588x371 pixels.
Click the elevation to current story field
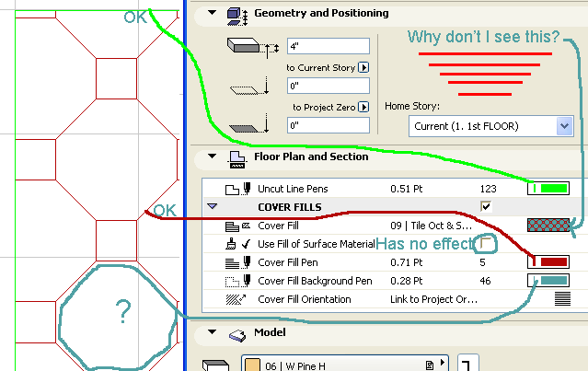(329, 86)
